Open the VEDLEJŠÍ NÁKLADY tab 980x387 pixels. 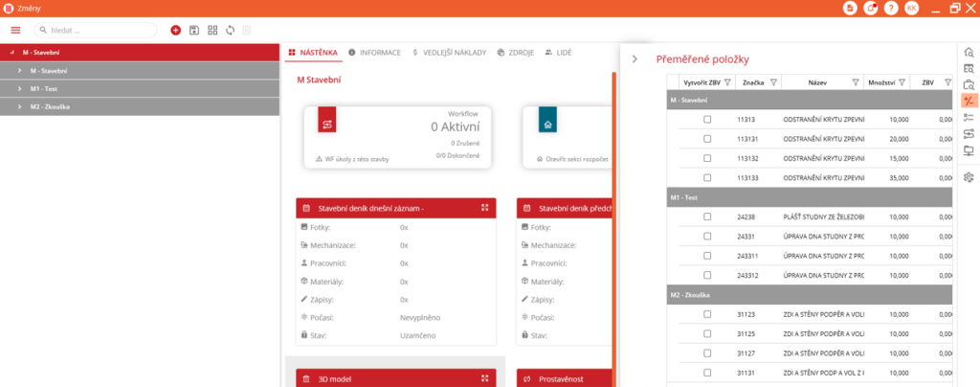[449, 52]
